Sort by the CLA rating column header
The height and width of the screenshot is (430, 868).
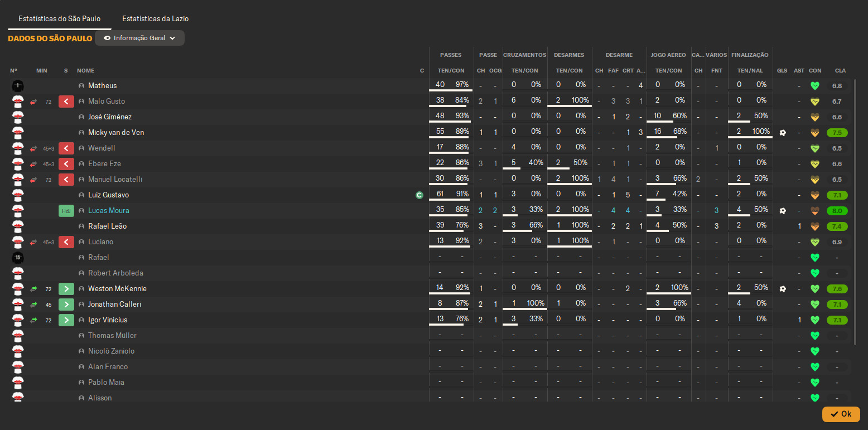[x=840, y=71]
